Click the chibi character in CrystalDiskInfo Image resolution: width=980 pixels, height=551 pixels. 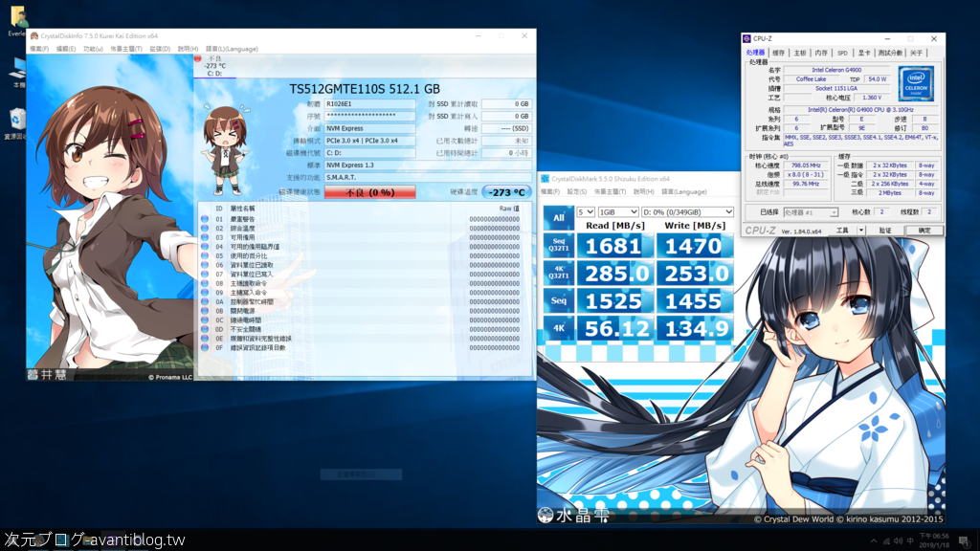click(x=225, y=149)
